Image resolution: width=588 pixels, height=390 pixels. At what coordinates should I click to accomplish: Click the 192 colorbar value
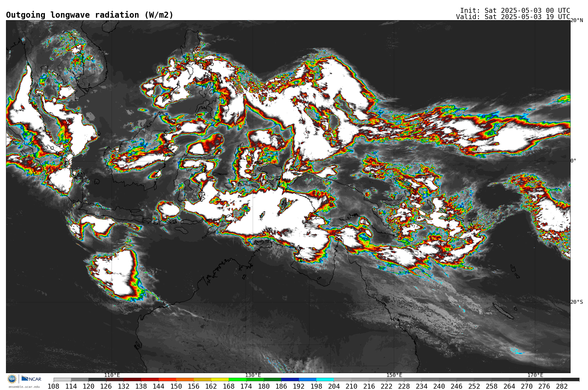point(299,386)
